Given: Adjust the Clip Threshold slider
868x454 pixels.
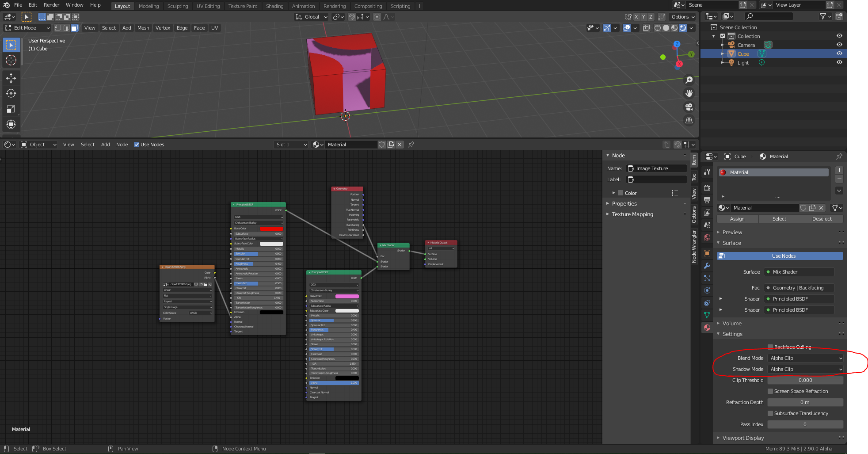Looking at the screenshot, I should tap(805, 380).
